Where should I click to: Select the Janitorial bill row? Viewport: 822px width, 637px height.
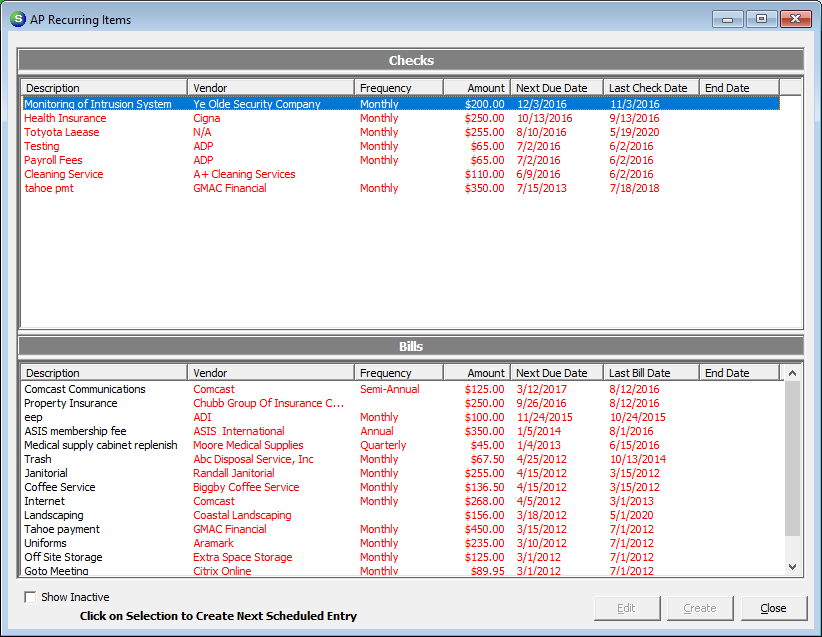pos(401,473)
